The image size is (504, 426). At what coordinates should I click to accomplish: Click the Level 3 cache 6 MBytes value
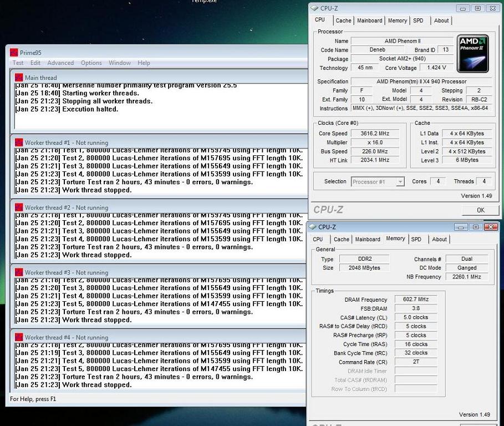tap(467, 160)
